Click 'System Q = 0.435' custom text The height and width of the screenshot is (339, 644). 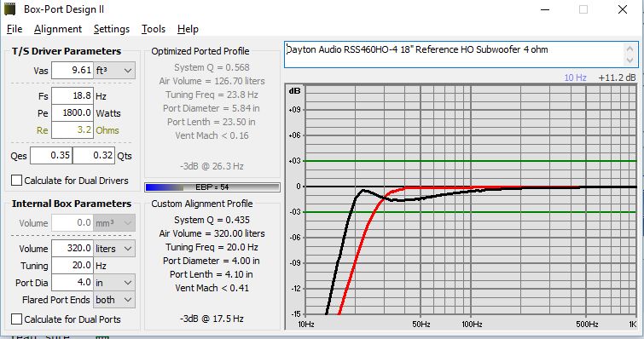click(212, 220)
